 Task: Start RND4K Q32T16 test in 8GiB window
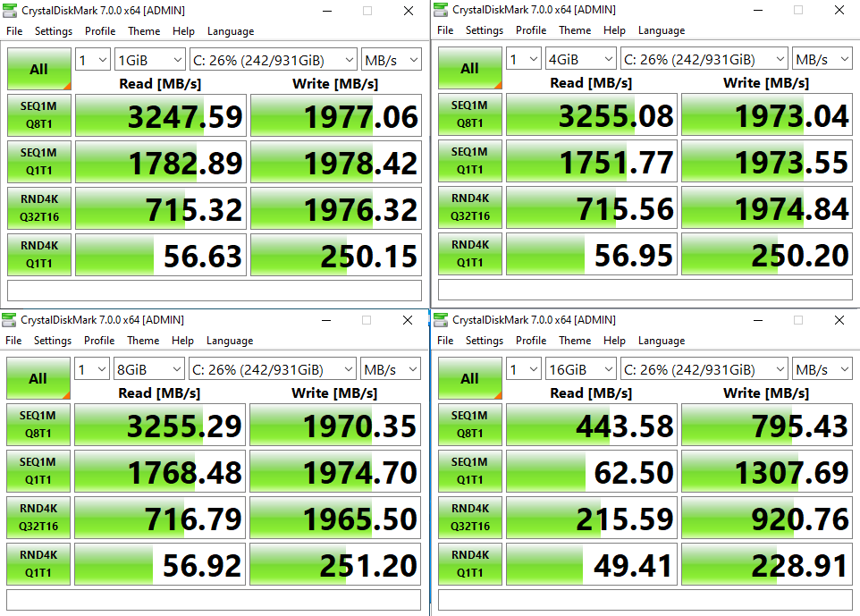(38, 518)
